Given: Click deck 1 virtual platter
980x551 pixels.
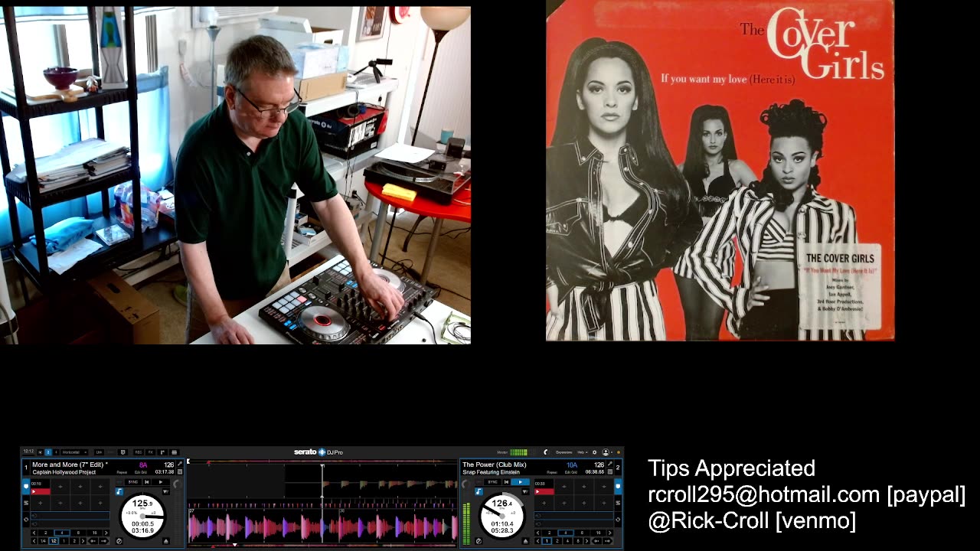Looking at the screenshot, I should tap(142, 517).
